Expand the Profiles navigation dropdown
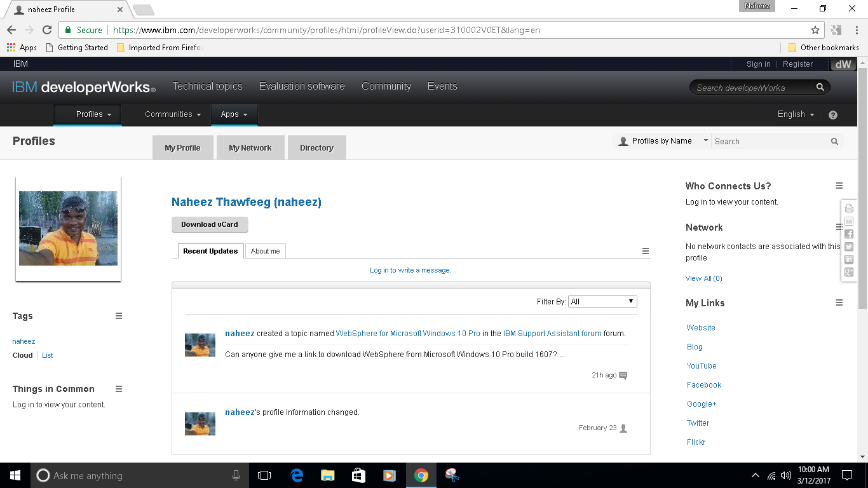The height and width of the screenshot is (488, 868). (93, 114)
